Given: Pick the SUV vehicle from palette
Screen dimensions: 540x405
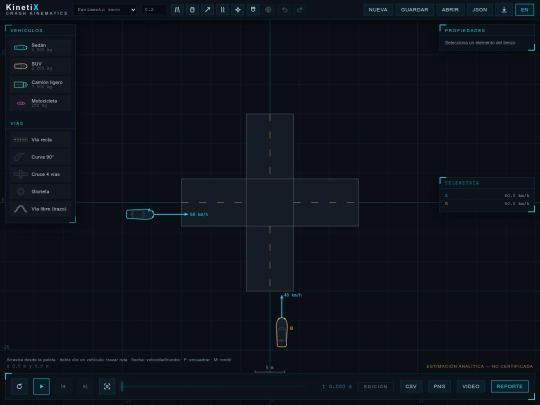Looking at the screenshot, I should pos(40,66).
